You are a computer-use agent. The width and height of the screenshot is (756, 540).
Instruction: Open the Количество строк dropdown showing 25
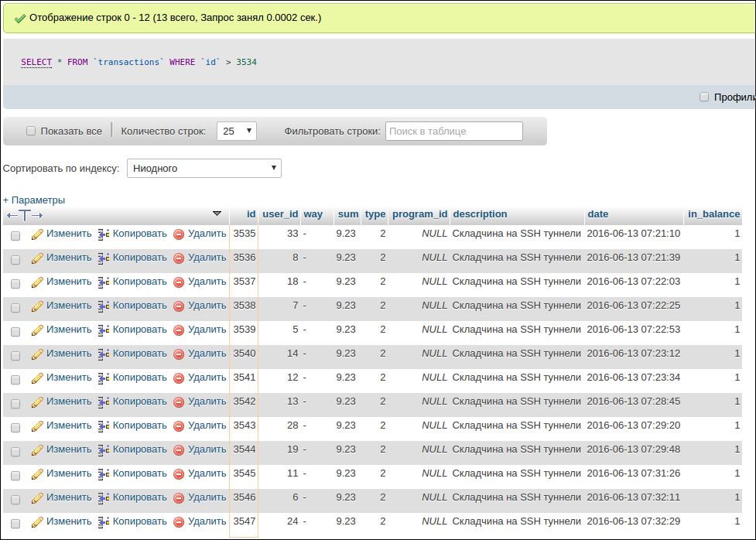pyautogui.click(x=237, y=132)
